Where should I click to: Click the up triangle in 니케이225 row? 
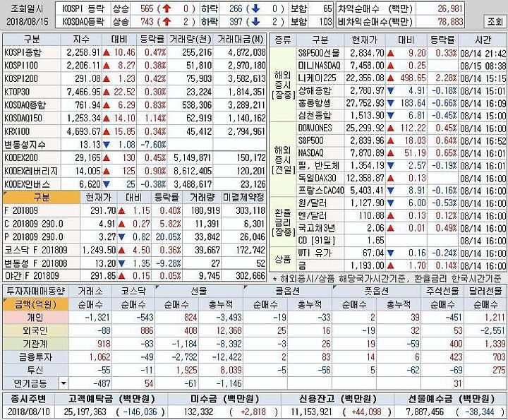point(390,78)
